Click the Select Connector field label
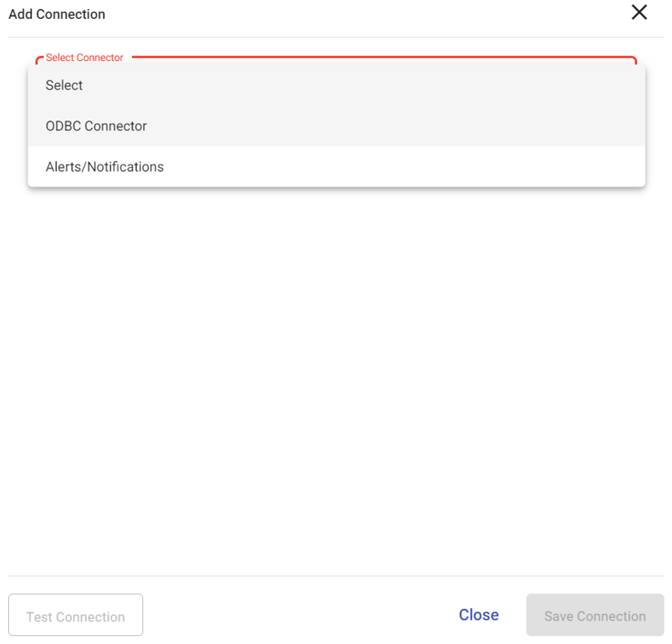This screenshot has width=672, height=644. click(85, 58)
